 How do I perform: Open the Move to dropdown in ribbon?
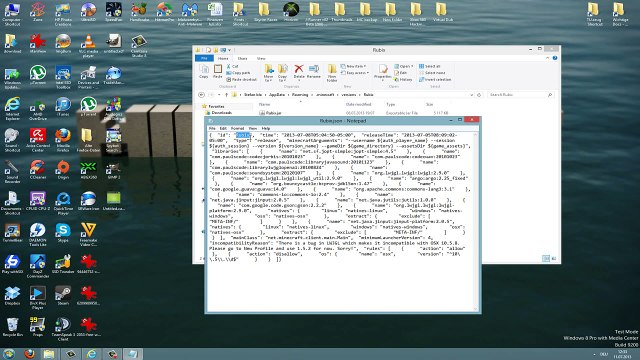pyautogui.click(x=269, y=78)
